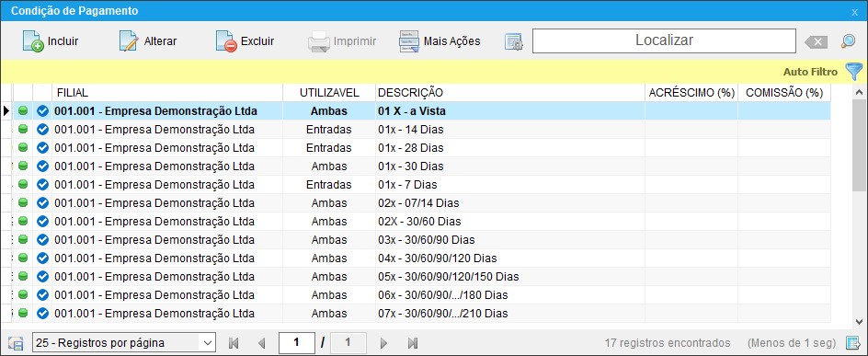This screenshot has height=356, width=868.
Task: Click scrollbar up arrow
Action: (859, 92)
